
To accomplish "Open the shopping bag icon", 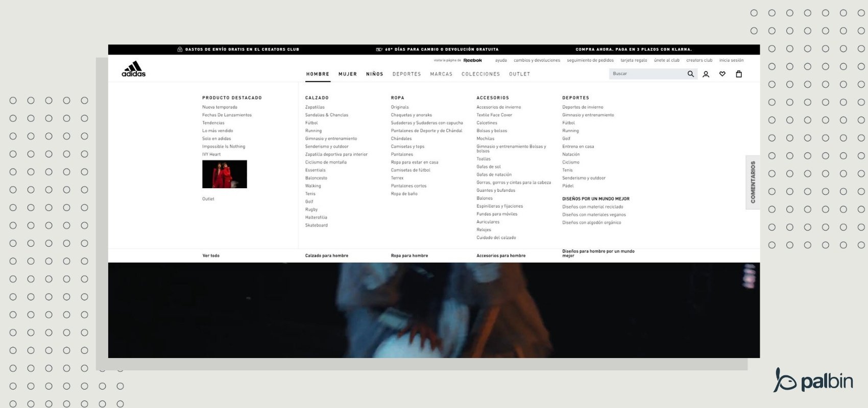I will click(738, 74).
